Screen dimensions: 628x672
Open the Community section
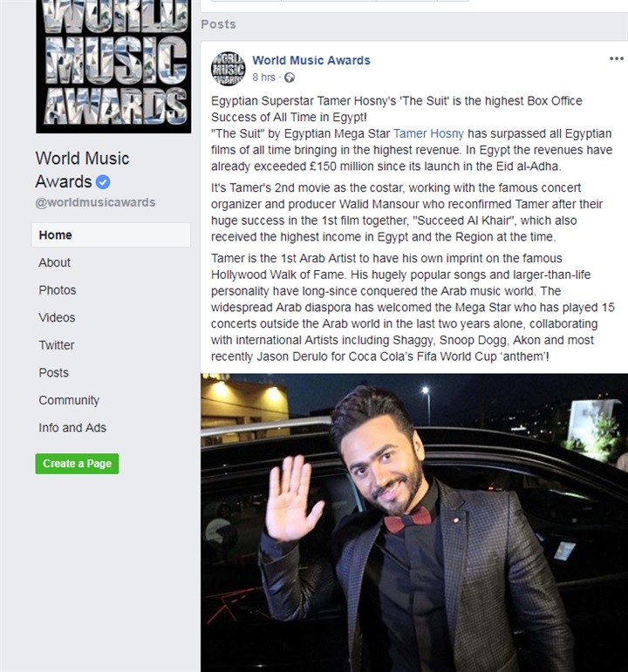69,400
